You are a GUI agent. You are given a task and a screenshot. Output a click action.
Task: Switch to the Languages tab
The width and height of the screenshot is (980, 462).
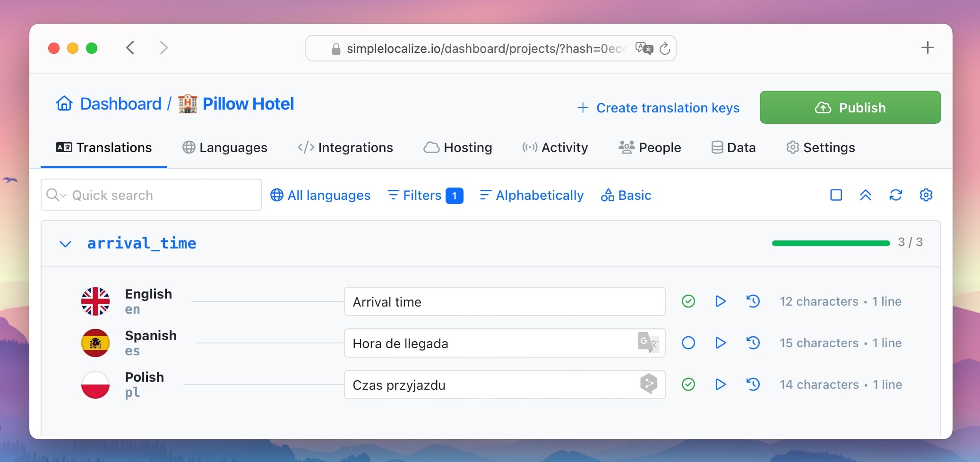click(x=224, y=147)
